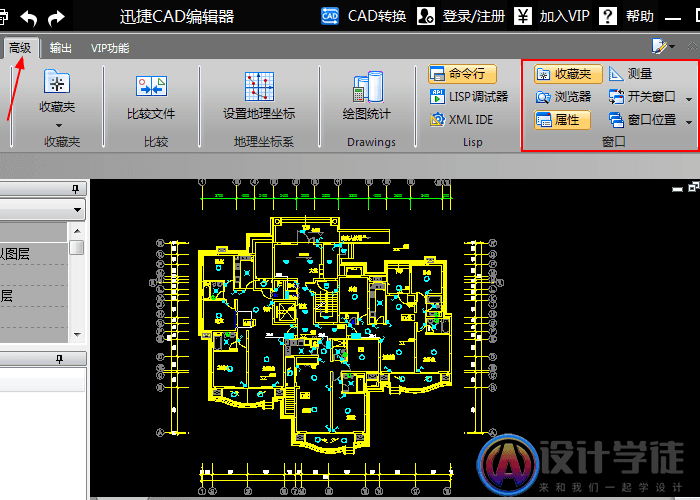
Task: Open the left panel combo box
Action: pyautogui.click(x=42, y=209)
